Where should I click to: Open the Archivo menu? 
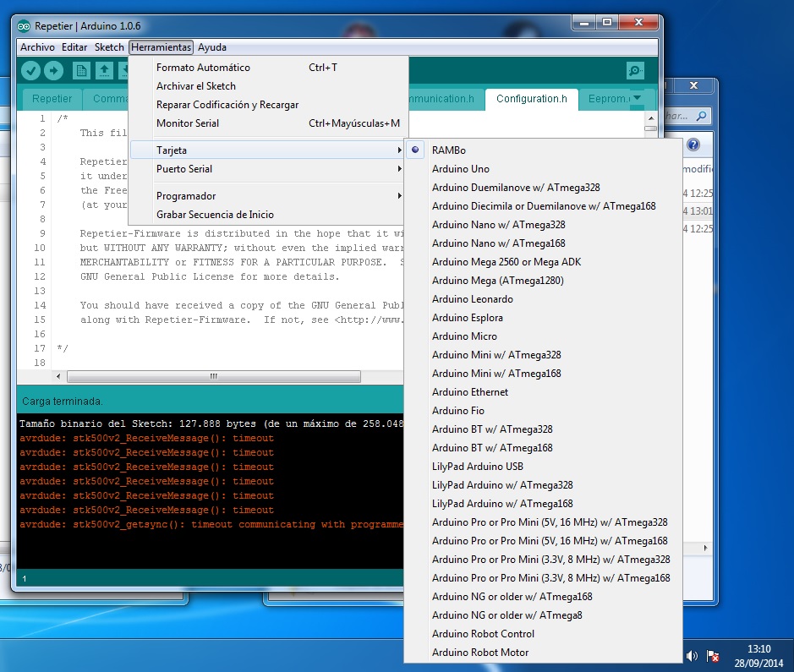coord(37,47)
